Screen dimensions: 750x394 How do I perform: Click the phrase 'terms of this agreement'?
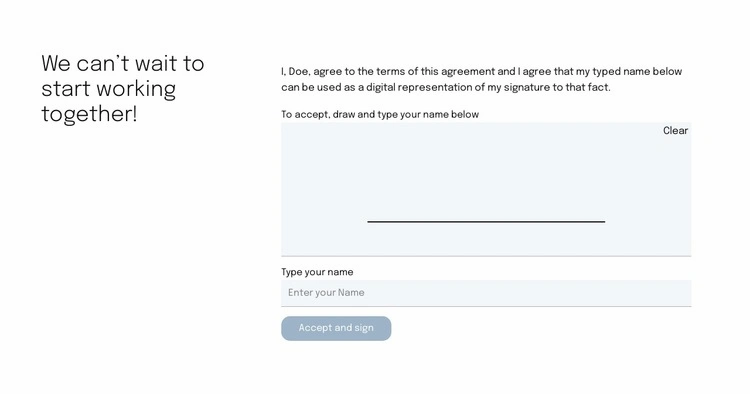click(x=435, y=72)
